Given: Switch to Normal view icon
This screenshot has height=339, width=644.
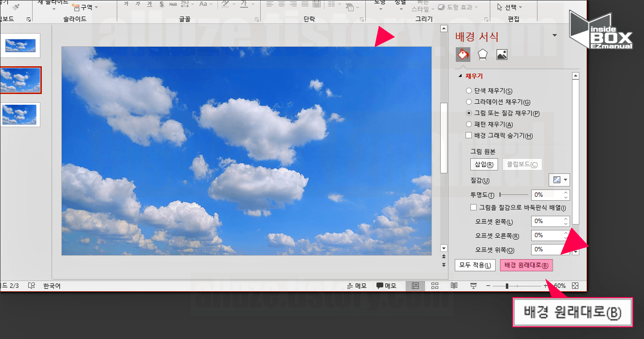Looking at the screenshot, I should point(415,286).
